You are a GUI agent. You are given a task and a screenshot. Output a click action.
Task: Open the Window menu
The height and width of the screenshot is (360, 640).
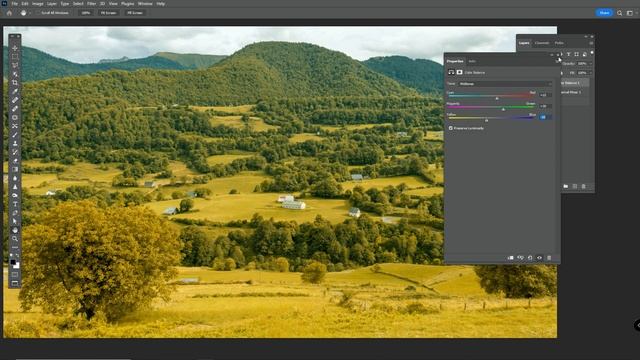click(x=145, y=4)
